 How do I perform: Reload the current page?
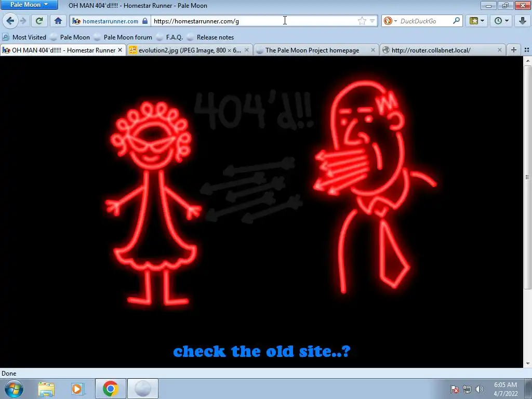tap(39, 21)
